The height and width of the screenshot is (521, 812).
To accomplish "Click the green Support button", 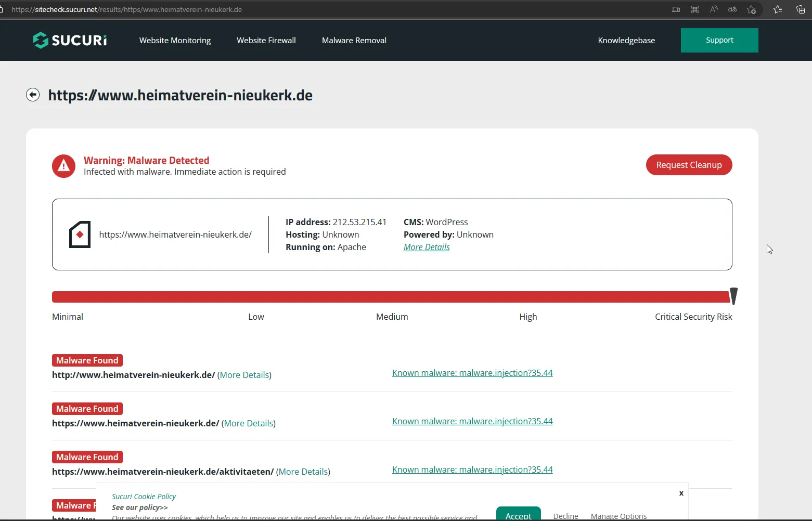I will click(x=719, y=40).
